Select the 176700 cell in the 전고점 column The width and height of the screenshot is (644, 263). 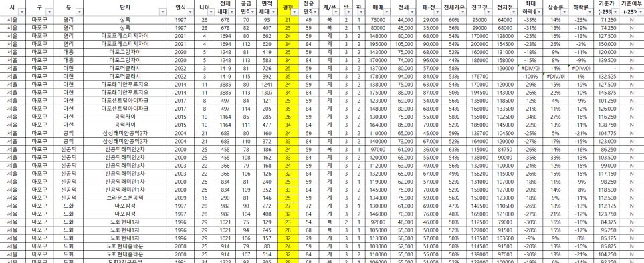(479, 76)
